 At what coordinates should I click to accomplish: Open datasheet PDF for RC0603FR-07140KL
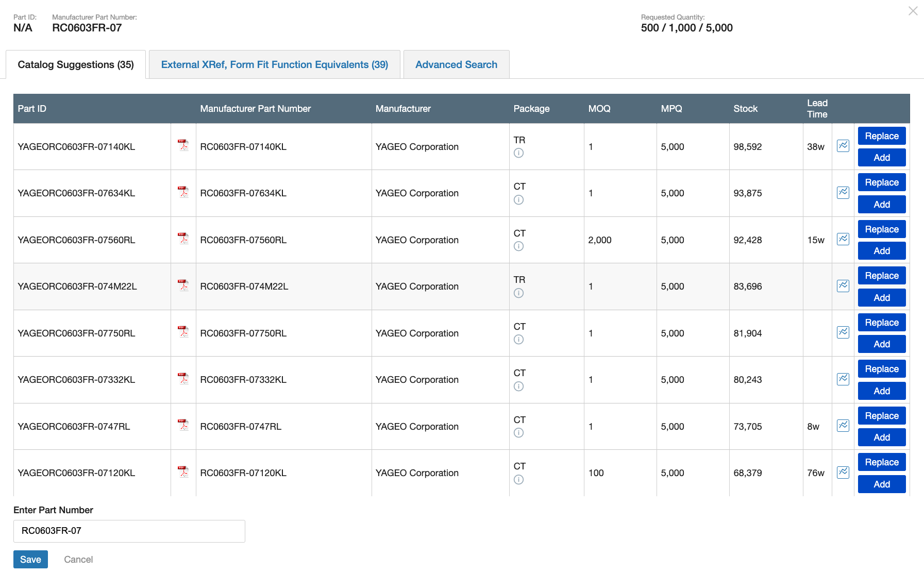pyautogui.click(x=183, y=145)
